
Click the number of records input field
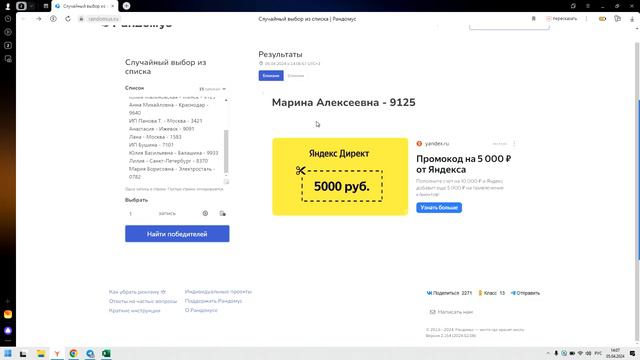141,213
